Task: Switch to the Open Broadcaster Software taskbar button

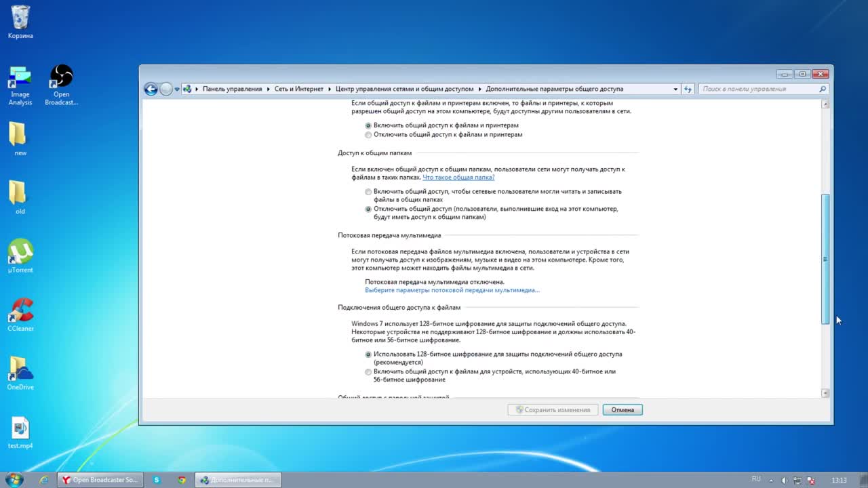Action: point(100,480)
